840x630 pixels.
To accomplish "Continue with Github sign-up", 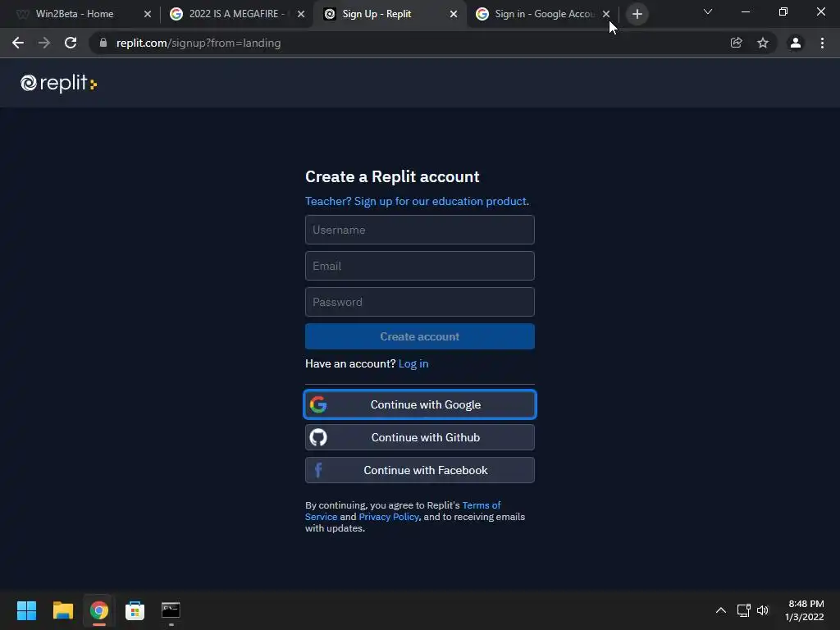I will pyautogui.click(x=419, y=437).
